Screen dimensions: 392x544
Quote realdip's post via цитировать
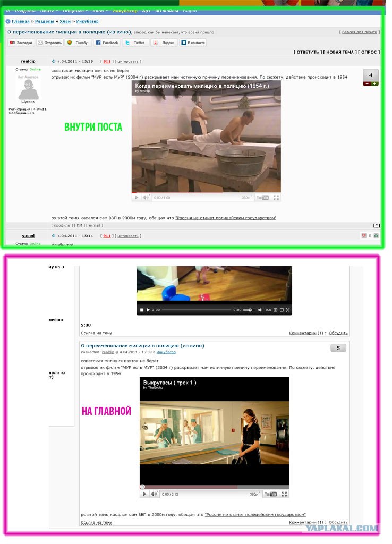pos(127,62)
